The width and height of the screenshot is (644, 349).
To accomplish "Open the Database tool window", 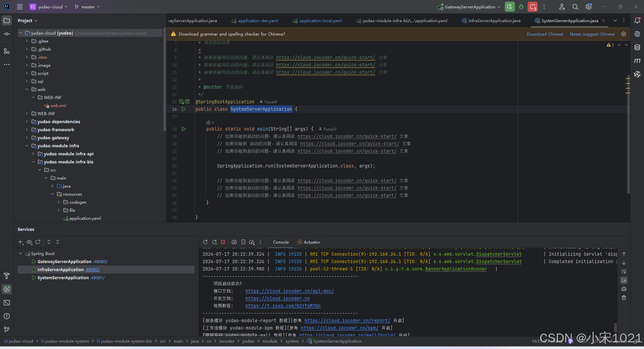I will pos(637,48).
